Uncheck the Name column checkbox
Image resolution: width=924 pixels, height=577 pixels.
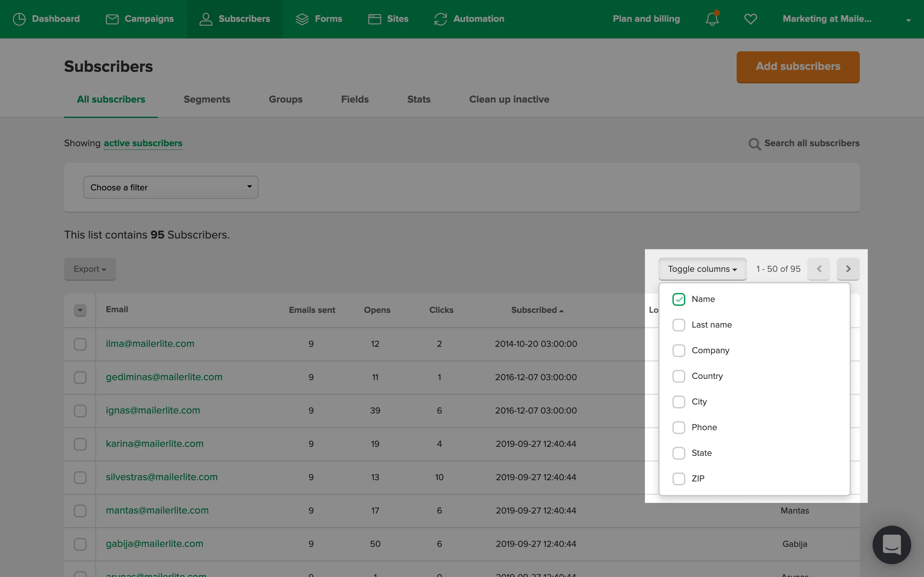pos(679,299)
